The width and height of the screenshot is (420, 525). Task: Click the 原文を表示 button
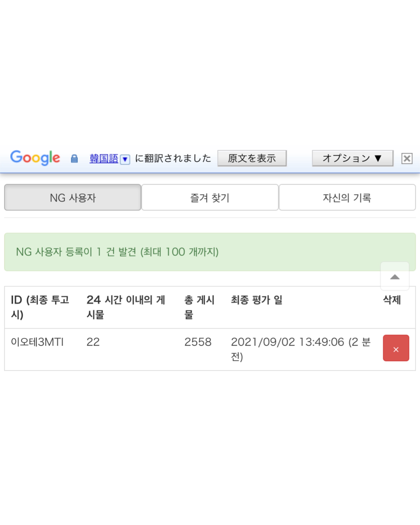click(x=252, y=158)
